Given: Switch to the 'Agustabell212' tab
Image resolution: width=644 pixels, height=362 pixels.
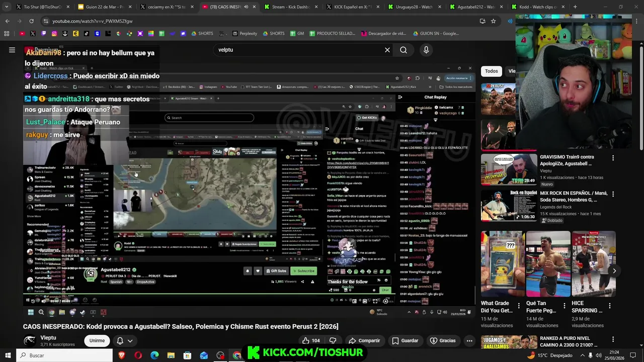Looking at the screenshot, I should pos(475,7).
